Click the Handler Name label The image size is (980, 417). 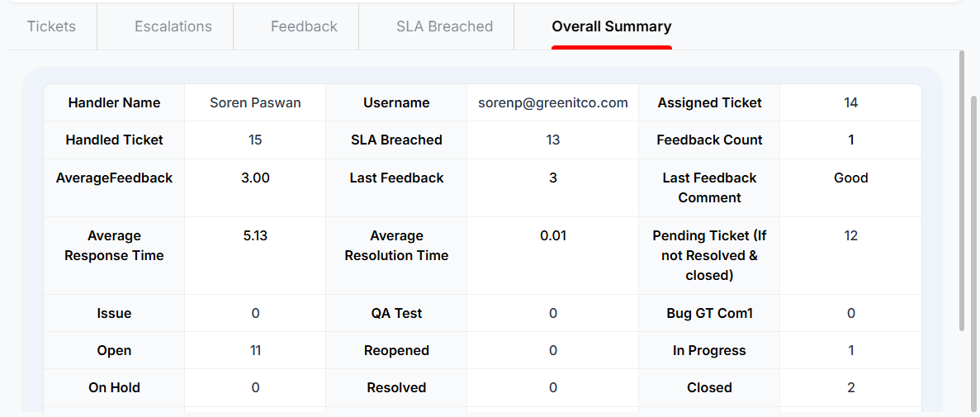pyautogui.click(x=115, y=103)
